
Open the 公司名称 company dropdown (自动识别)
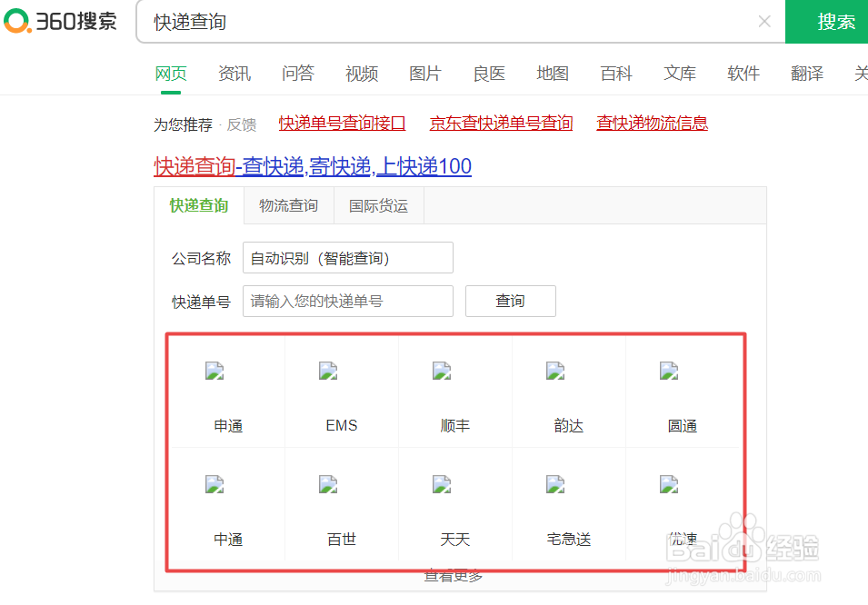[347, 257]
